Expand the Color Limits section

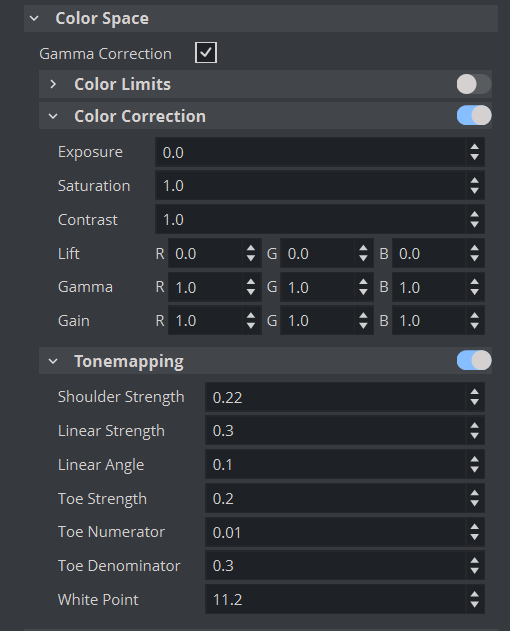(53, 84)
